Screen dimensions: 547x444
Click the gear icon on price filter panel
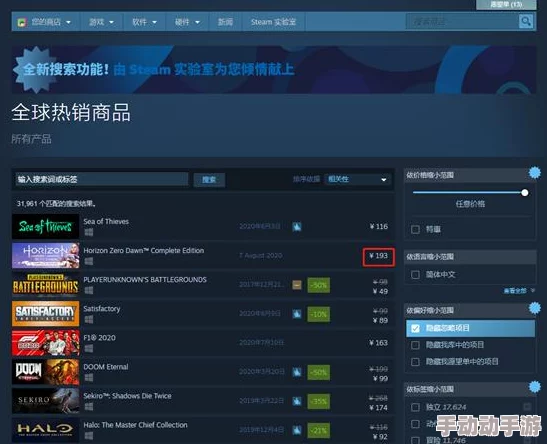[x=534, y=173]
